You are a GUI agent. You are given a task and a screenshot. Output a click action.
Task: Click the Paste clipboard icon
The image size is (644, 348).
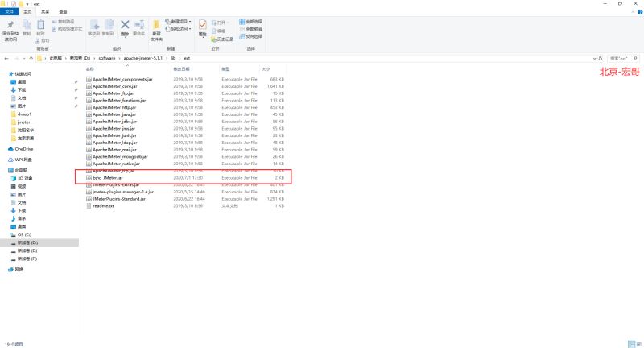41,25
